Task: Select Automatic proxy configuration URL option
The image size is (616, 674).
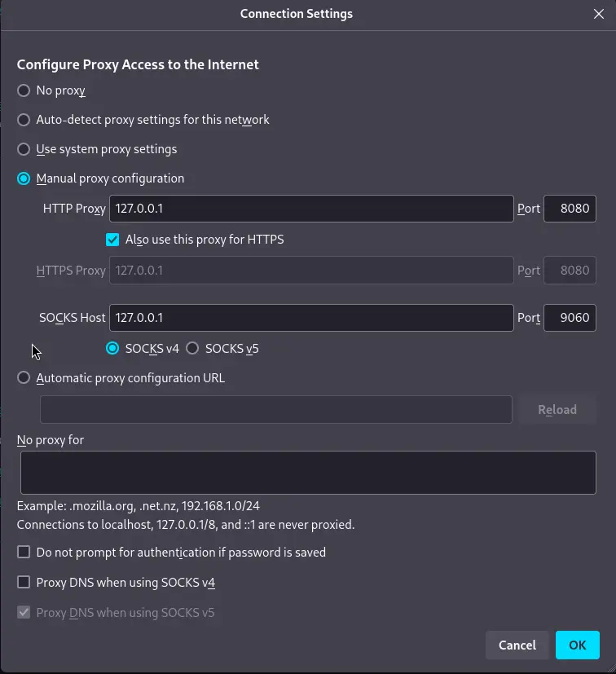Action: [x=24, y=377]
